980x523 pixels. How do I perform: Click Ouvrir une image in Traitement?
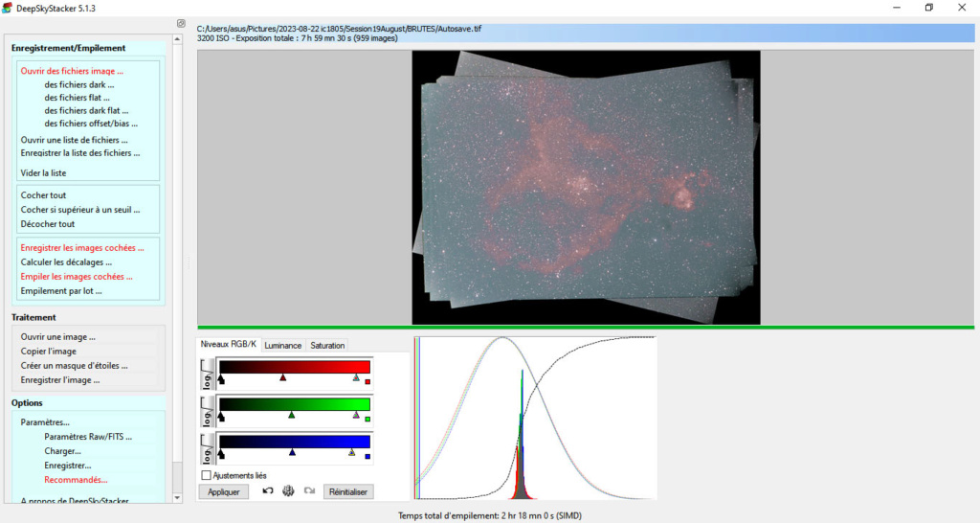(x=58, y=336)
